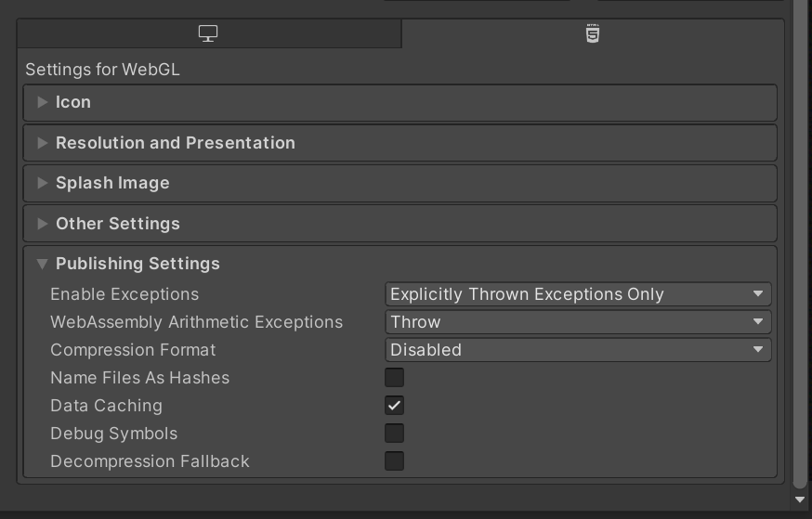Expand the Other Settings section

399,224
